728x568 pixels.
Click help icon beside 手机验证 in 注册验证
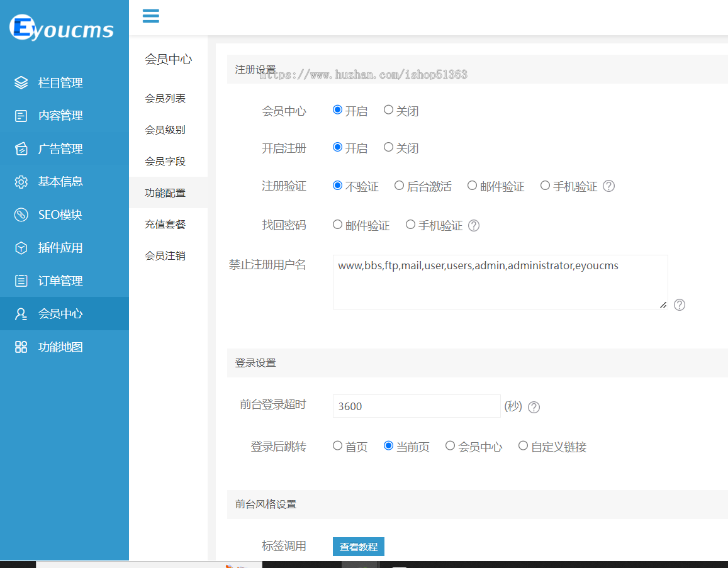tap(608, 186)
